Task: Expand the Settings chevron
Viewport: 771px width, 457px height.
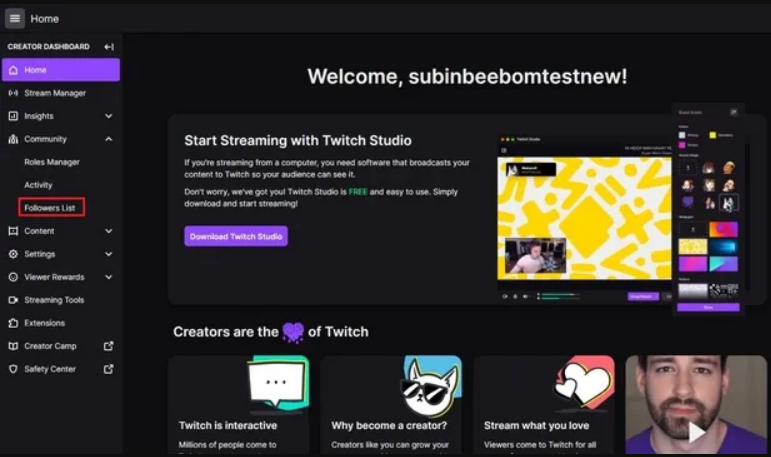Action: coord(109,254)
